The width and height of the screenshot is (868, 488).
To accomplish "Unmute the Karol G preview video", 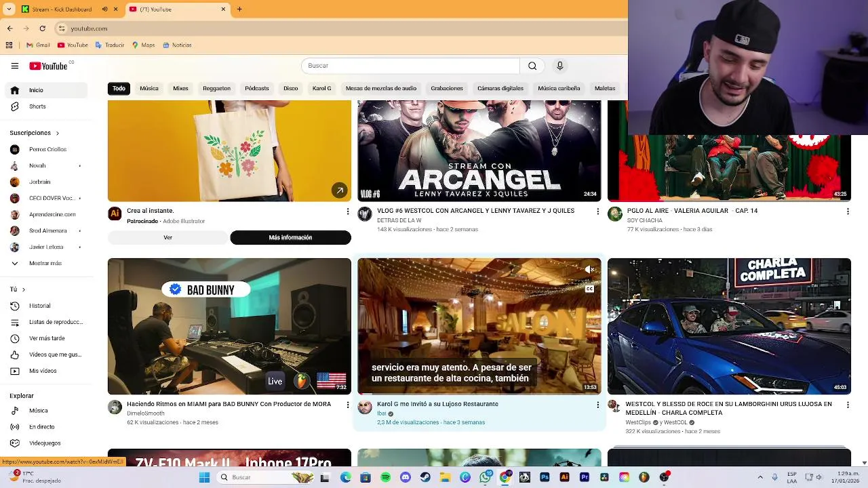I will click(x=589, y=270).
